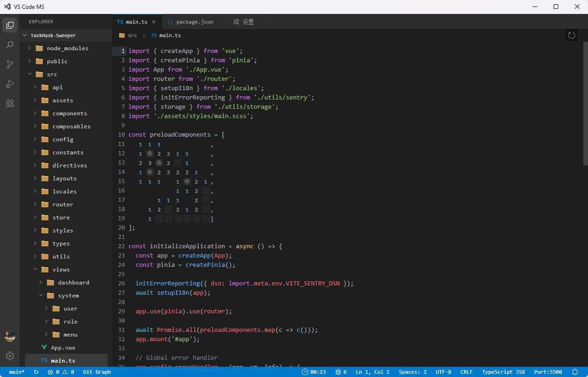Reveal the hidden cell on line 17

pyautogui.click(x=205, y=200)
